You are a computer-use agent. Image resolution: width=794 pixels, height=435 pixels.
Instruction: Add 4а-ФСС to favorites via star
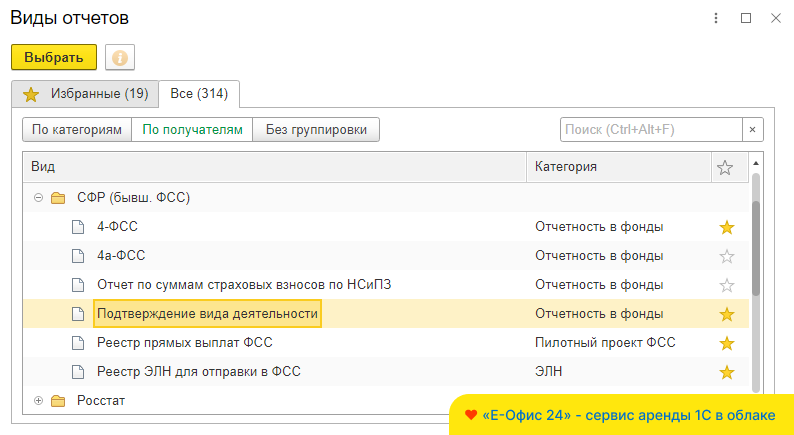727,256
